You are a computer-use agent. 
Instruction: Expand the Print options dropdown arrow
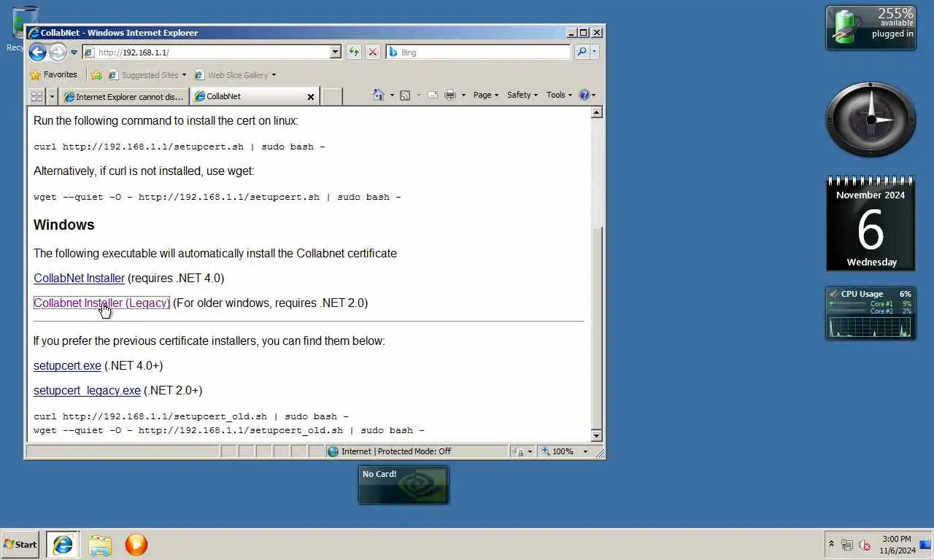click(x=463, y=96)
